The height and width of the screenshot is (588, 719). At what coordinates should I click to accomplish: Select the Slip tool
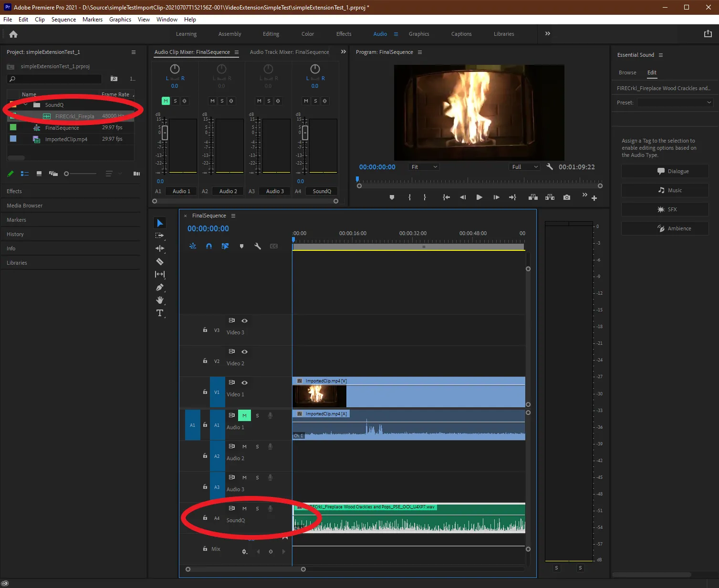point(160,274)
